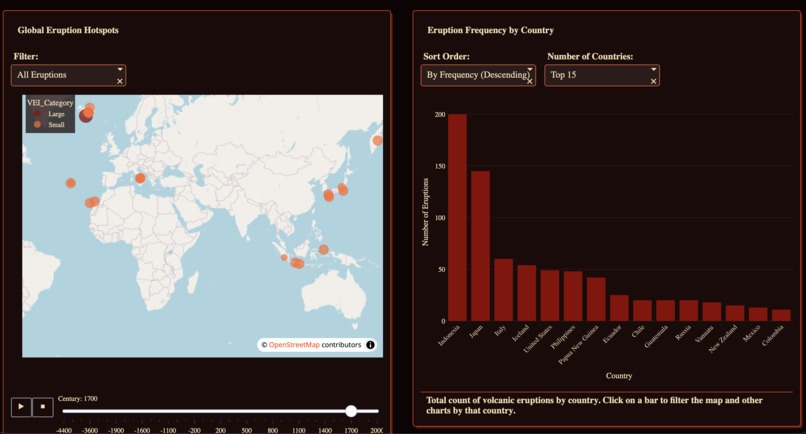
Task: Select the Japan bar in chart
Action: (481, 246)
